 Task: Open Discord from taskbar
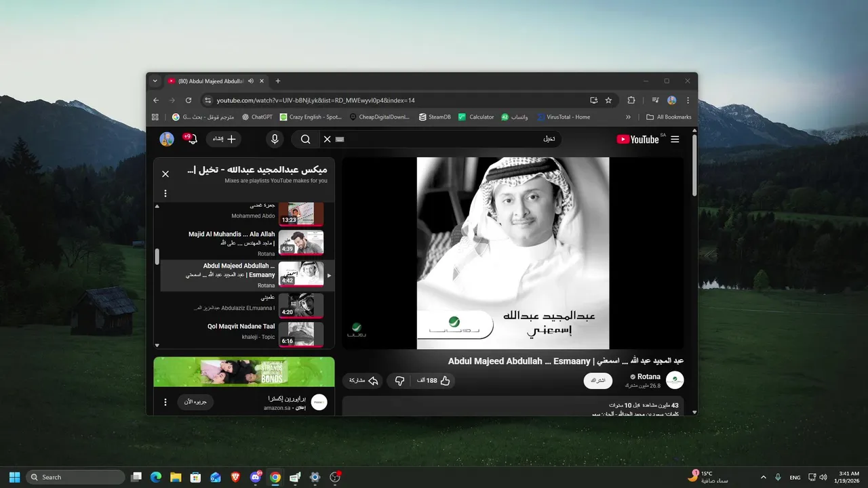[256, 477]
